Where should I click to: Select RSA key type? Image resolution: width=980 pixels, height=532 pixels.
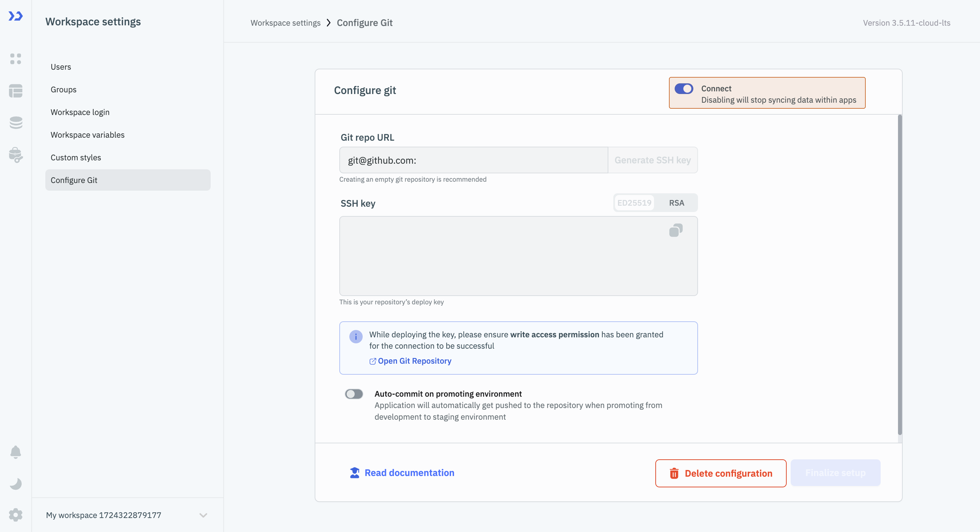click(676, 203)
